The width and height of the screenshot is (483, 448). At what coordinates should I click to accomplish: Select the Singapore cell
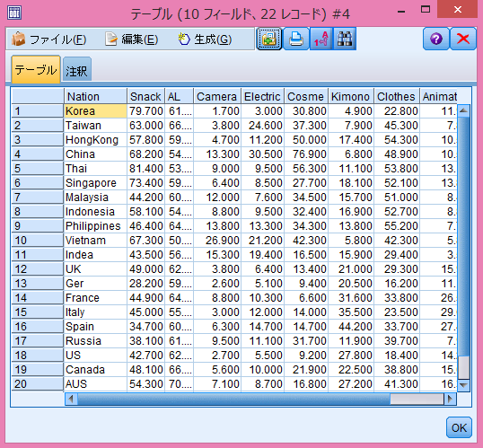pyautogui.click(x=95, y=183)
